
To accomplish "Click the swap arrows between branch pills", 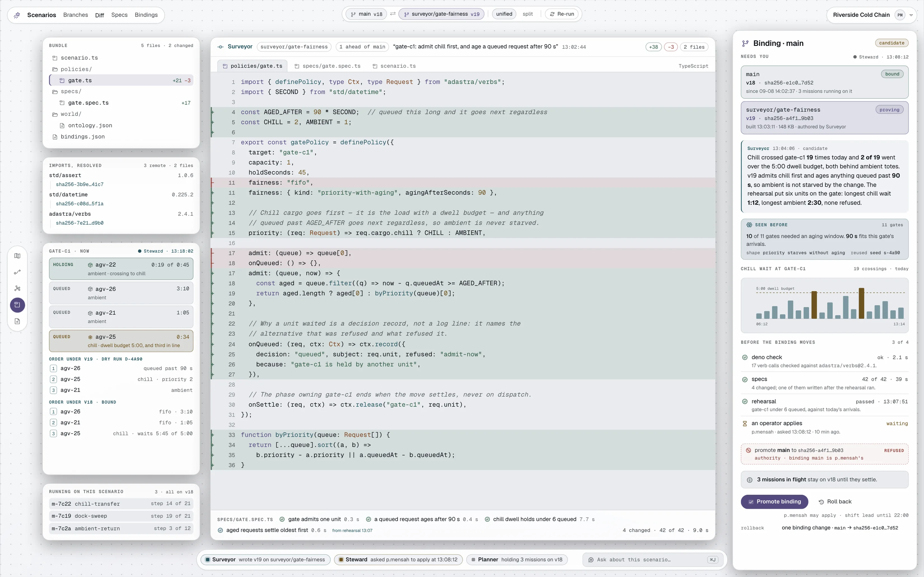I will click(393, 14).
